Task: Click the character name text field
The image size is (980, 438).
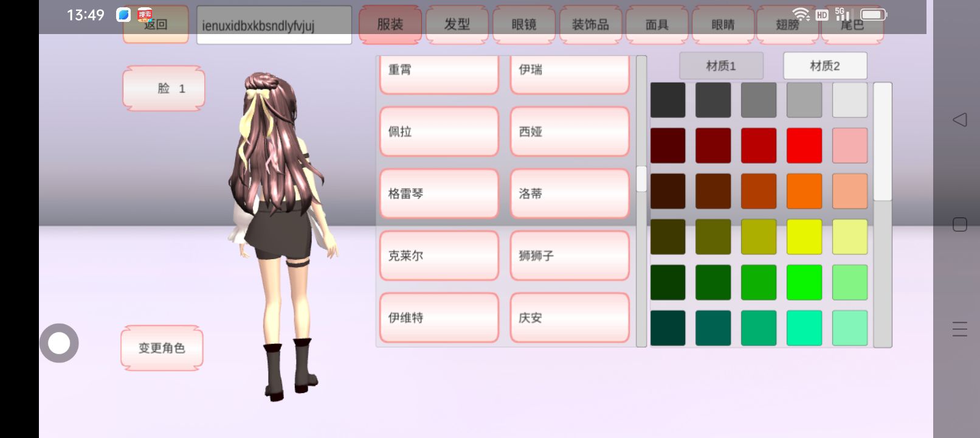Action: pos(274,26)
